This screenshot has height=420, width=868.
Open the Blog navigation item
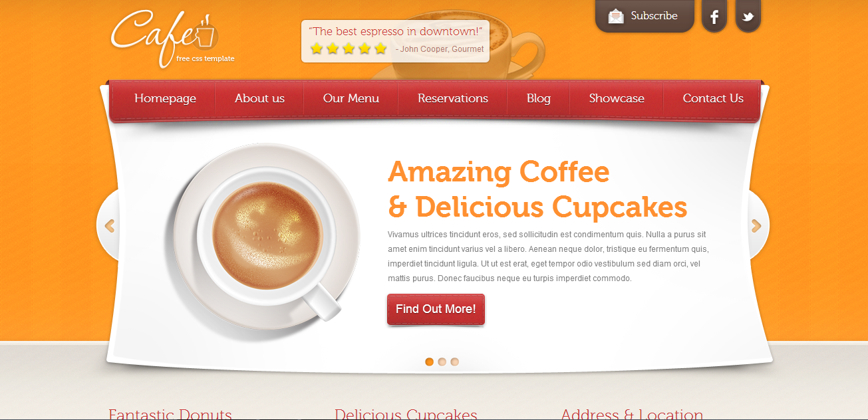point(539,98)
